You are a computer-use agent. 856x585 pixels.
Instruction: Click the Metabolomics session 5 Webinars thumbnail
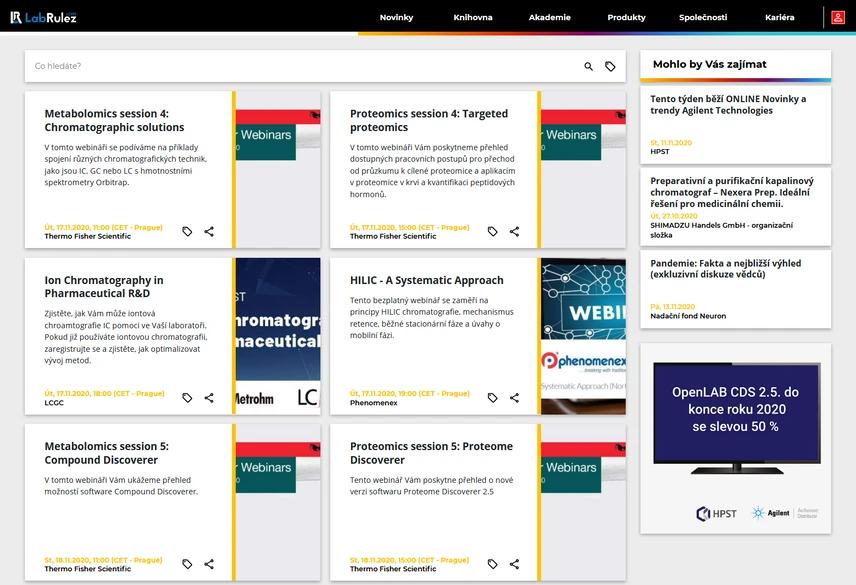278,503
